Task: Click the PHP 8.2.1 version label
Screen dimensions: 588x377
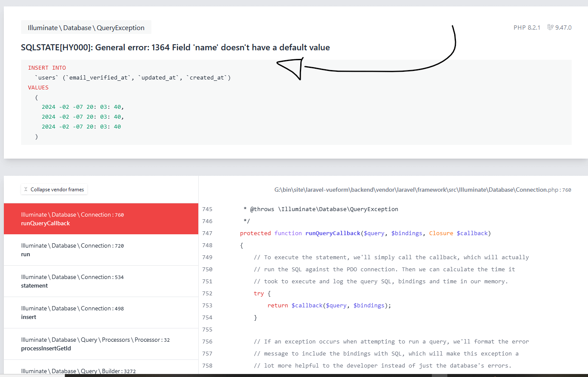Action: (x=527, y=28)
